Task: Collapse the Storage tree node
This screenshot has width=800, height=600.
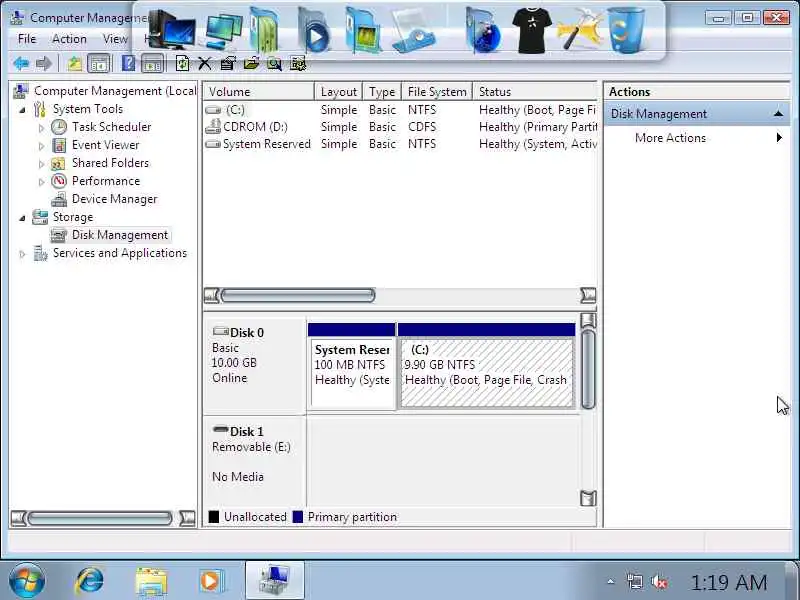Action: (22, 218)
